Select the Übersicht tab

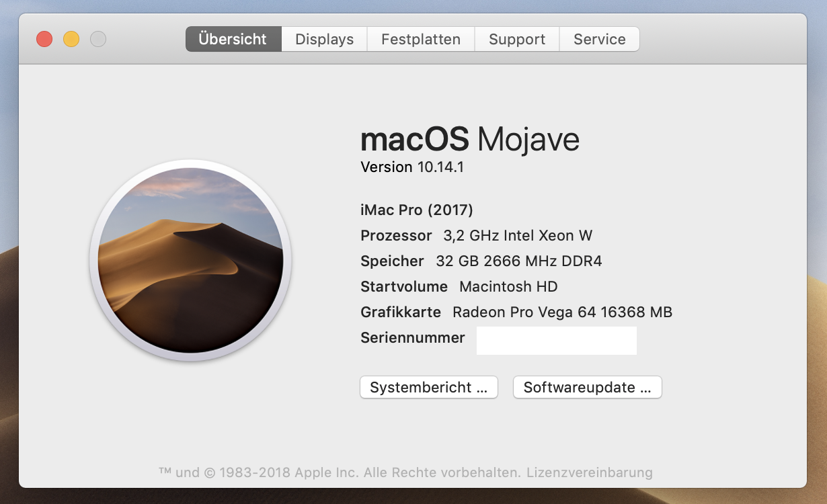click(233, 39)
